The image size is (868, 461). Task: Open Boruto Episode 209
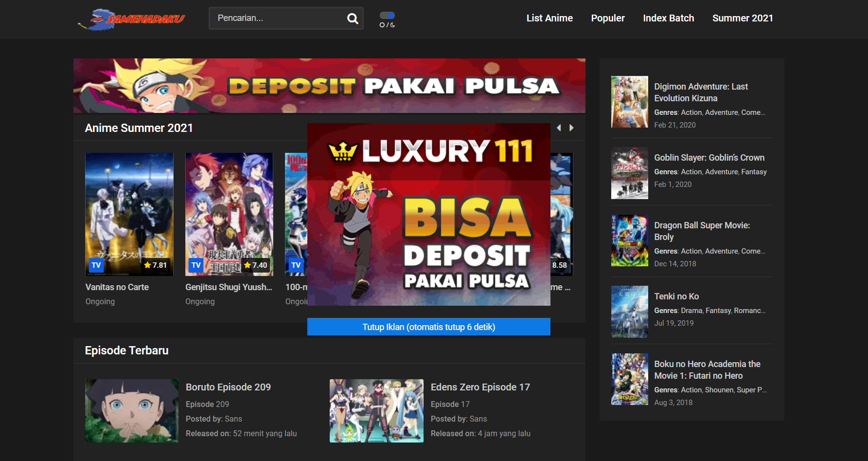229,387
